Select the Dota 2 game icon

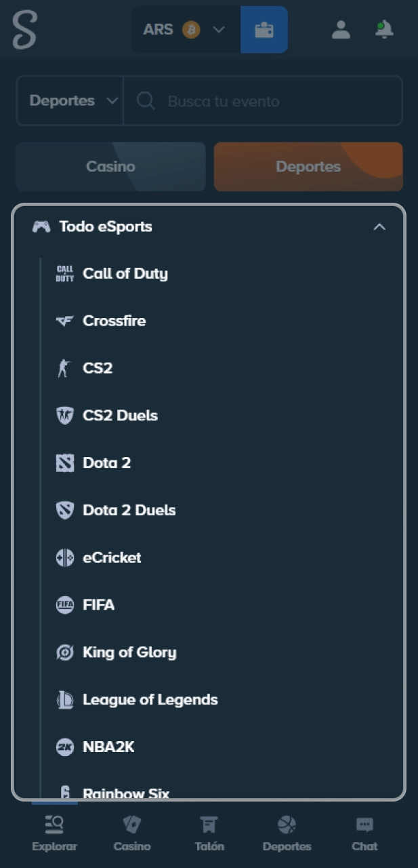coord(64,462)
